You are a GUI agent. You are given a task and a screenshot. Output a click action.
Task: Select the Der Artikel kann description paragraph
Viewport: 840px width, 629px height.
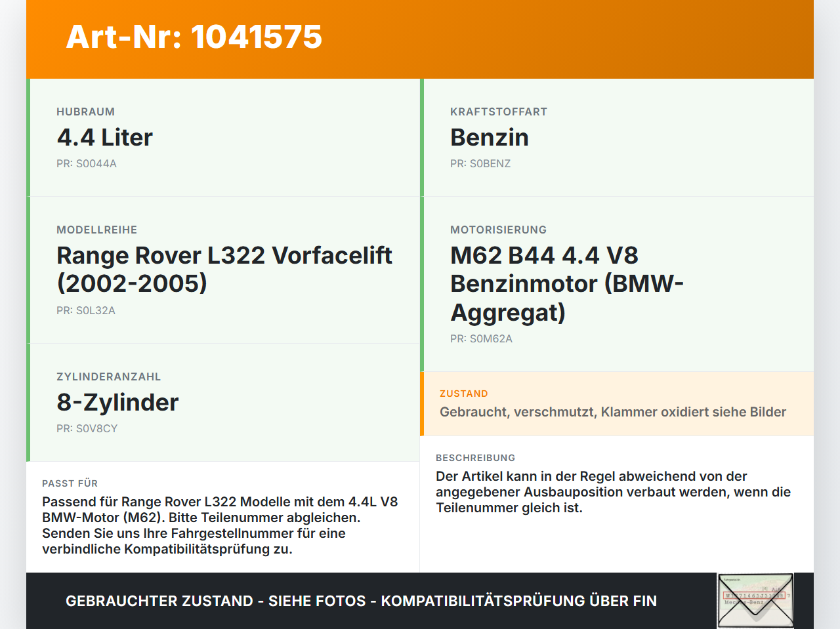point(613,492)
